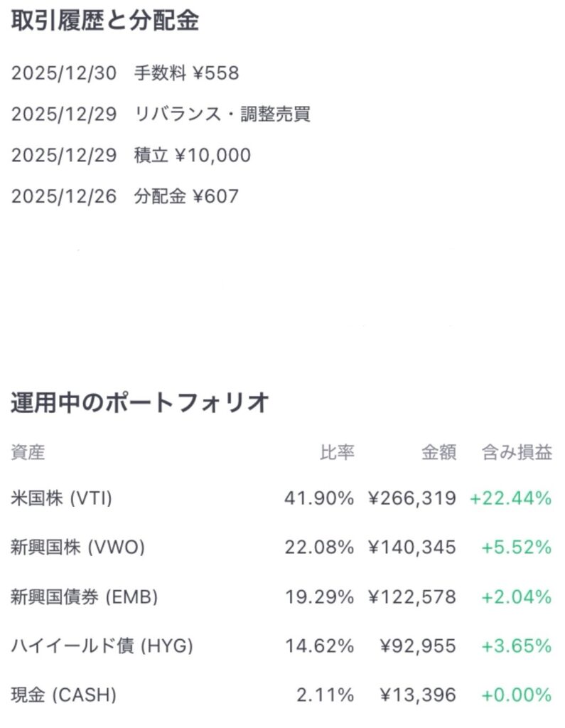565x728 pixels.
Task: Open the 米国株 (VTI) asset row
Action: 62,499
